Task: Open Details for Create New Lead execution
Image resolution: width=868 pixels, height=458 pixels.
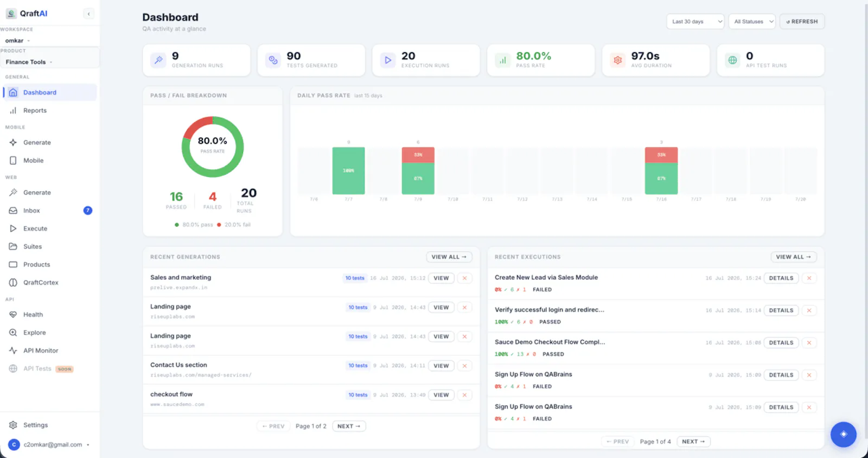Action: point(781,278)
